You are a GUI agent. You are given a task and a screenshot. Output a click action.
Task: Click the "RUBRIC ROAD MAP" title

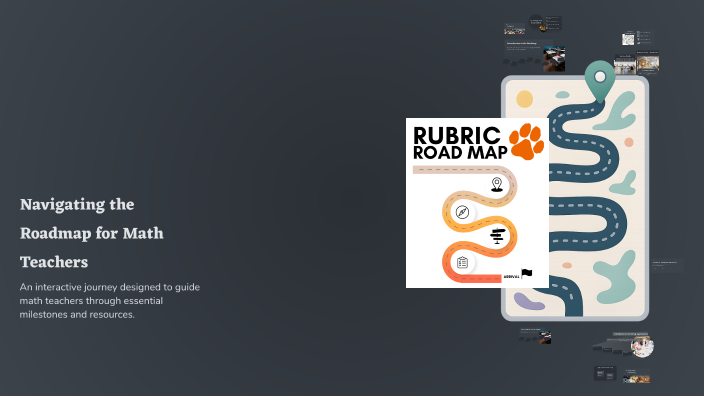459,143
